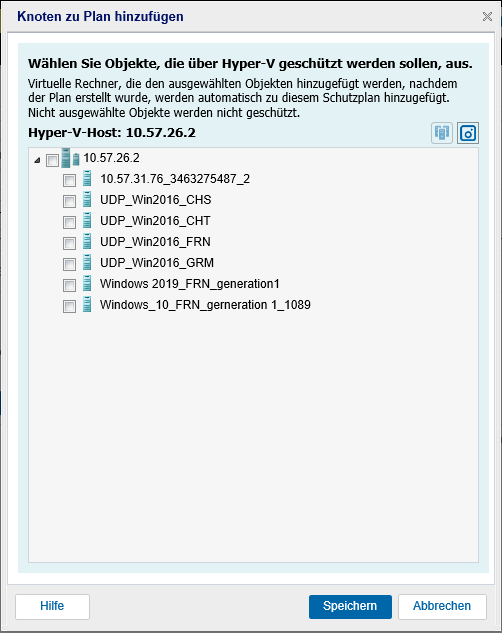Click the host and cluster view icon
Image resolution: width=502 pixels, height=633 pixels.
pos(442,133)
